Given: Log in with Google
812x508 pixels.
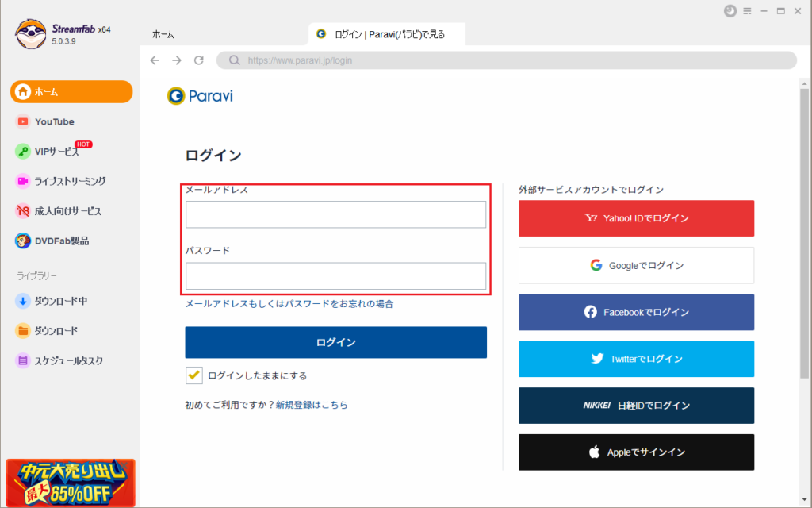Looking at the screenshot, I should (637, 265).
